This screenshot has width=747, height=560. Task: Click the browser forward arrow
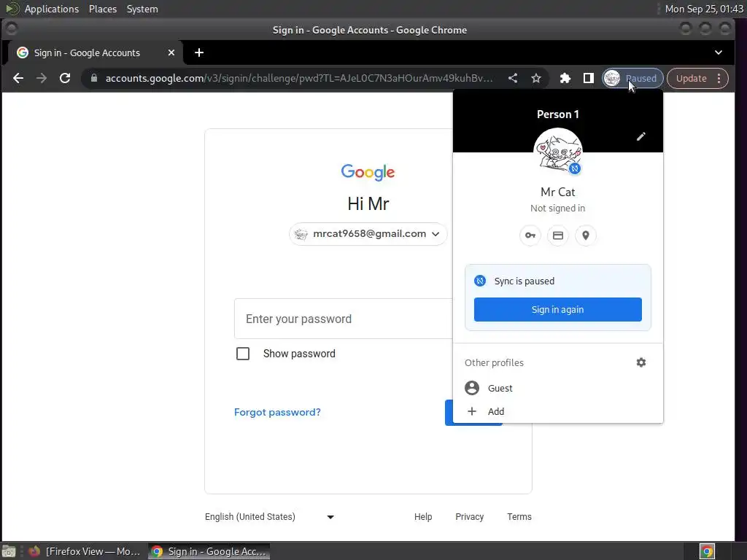[42, 78]
